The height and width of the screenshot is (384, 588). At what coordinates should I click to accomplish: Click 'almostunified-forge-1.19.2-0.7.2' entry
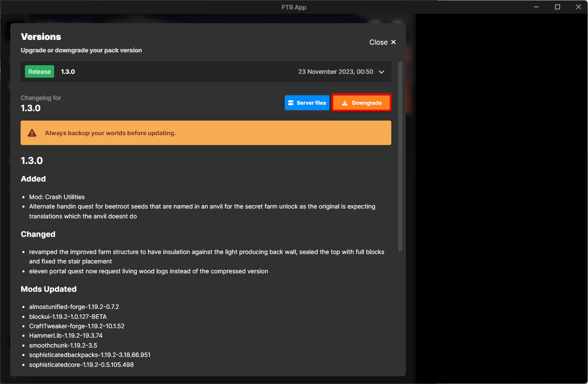pyautogui.click(x=74, y=307)
